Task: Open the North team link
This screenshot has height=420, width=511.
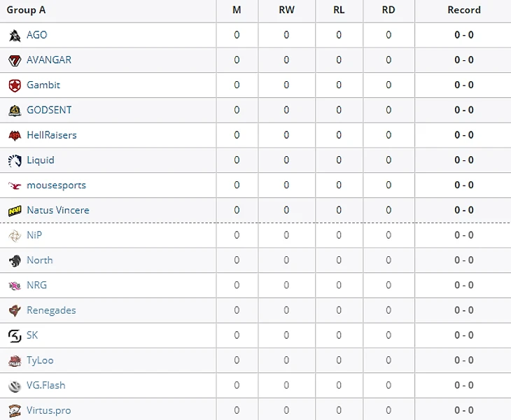Action: click(x=40, y=260)
